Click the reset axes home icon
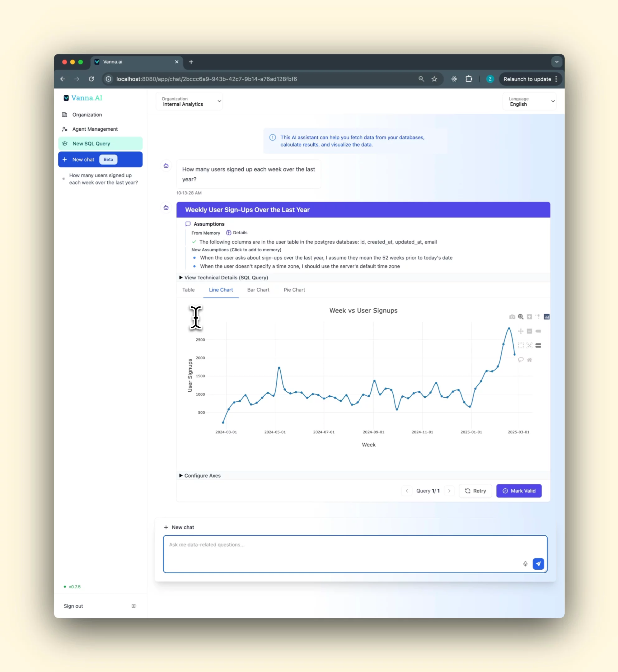 pyautogui.click(x=529, y=360)
